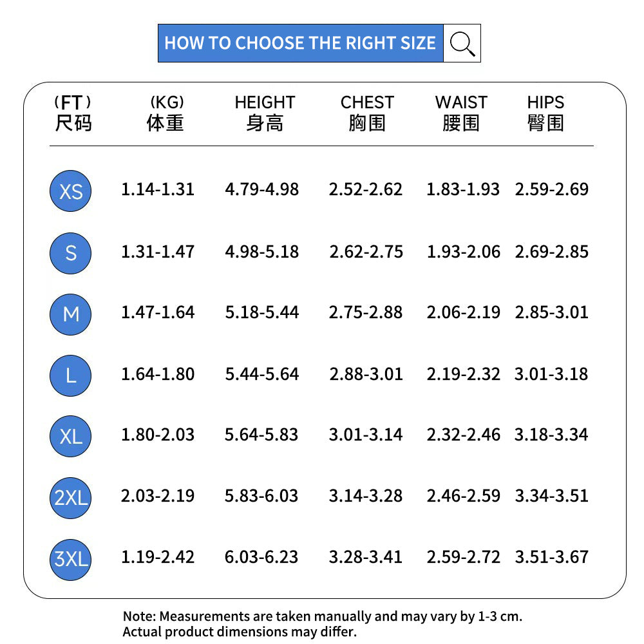The height and width of the screenshot is (644, 644).
Task: Click the HEIGHT column header
Action: click(264, 113)
